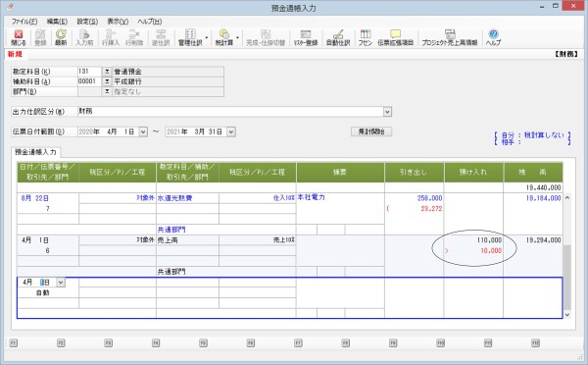
Task: Click the F5 function key button
Action: coord(203,342)
